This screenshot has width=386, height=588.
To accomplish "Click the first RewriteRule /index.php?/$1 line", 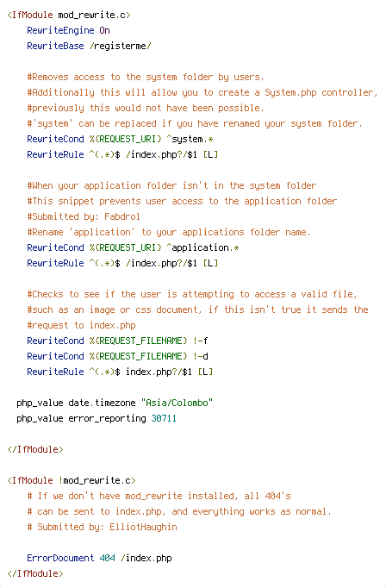I will click(122, 154).
